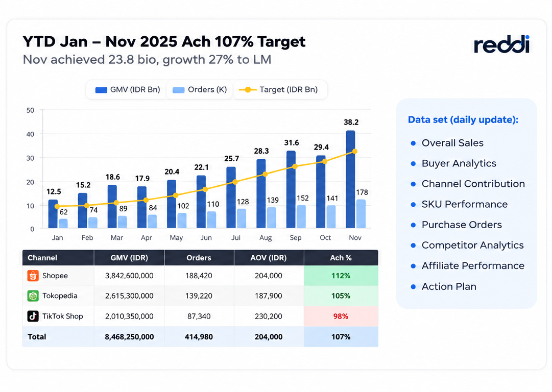Click Shopee achievement 112%
The height and width of the screenshot is (392, 552).
341,276
